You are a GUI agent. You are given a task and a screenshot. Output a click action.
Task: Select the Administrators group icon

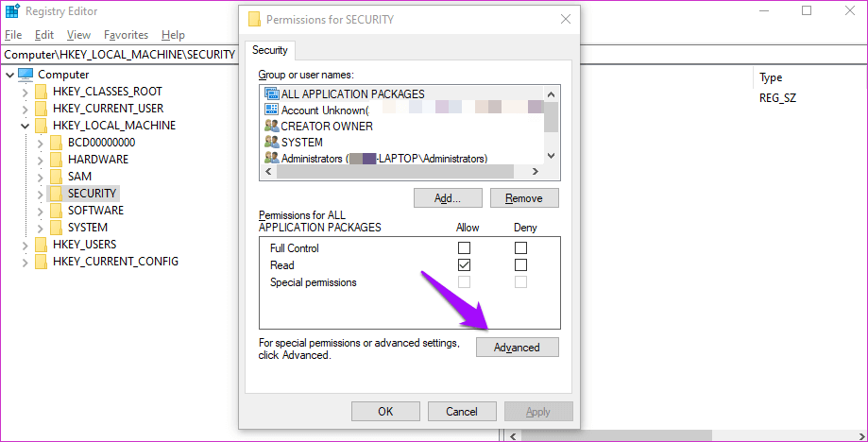(x=272, y=158)
